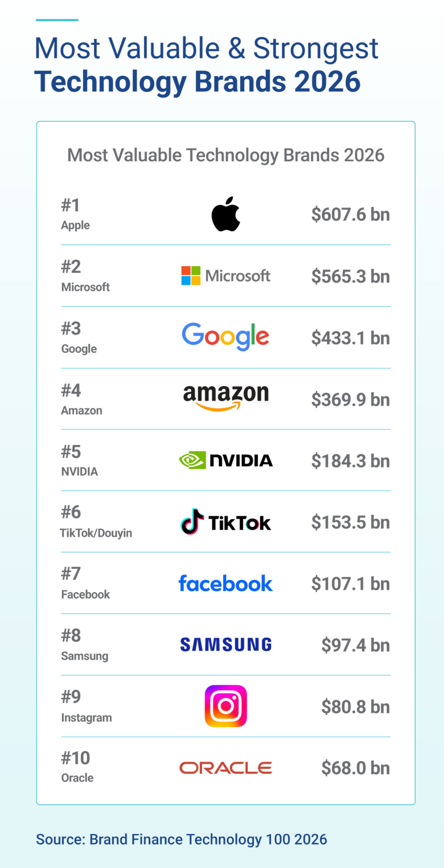Click the $607.6 bn Apple value

coord(350,214)
